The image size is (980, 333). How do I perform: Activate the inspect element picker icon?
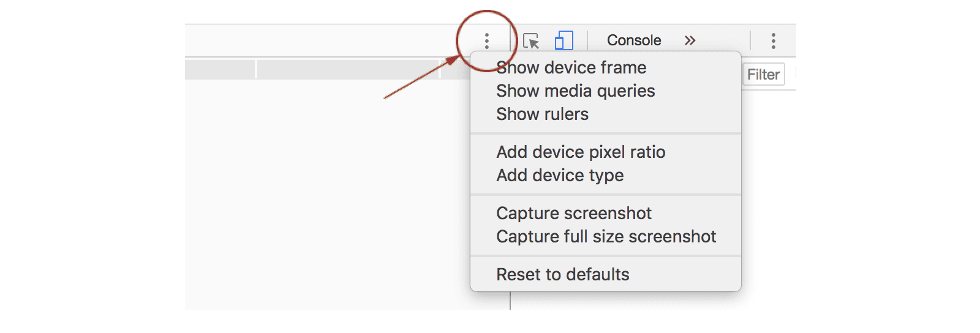coord(531,41)
